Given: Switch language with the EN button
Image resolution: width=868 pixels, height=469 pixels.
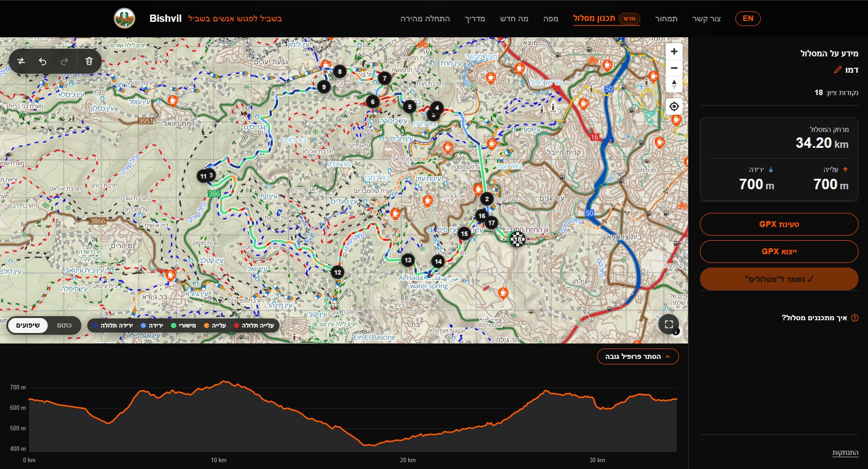Looking at the screenshot, I should (748, 19).
